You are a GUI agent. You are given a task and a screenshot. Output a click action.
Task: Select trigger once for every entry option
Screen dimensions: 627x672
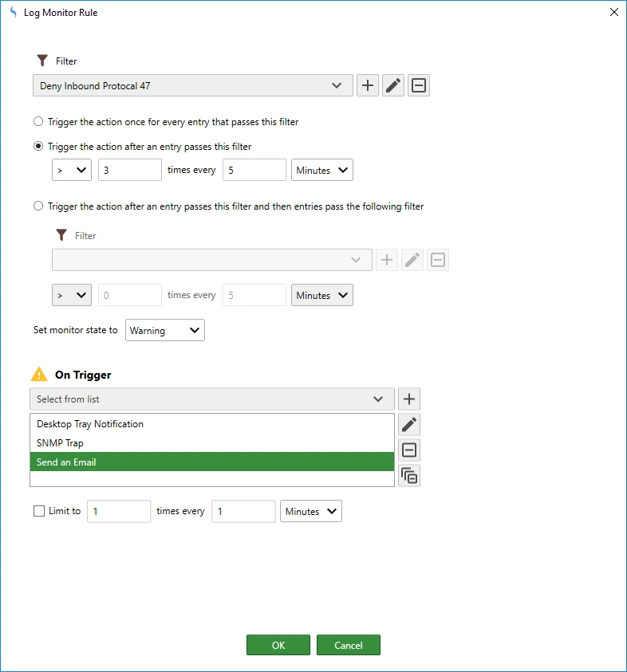(x=38, y=122)
